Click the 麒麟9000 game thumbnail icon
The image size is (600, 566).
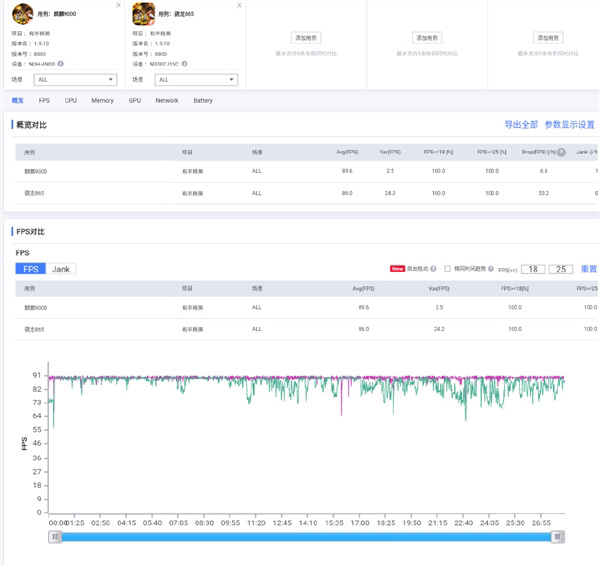coord(22,14)
